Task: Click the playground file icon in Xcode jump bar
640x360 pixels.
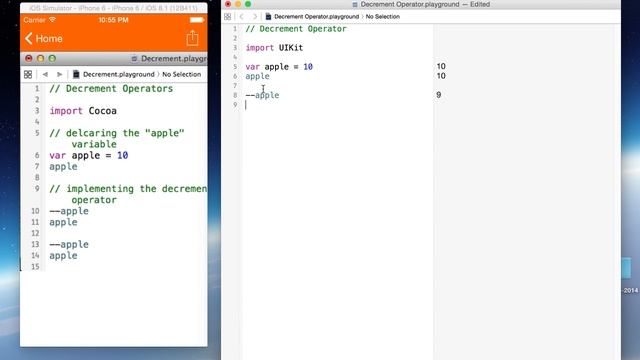Action: pos(268,17)
